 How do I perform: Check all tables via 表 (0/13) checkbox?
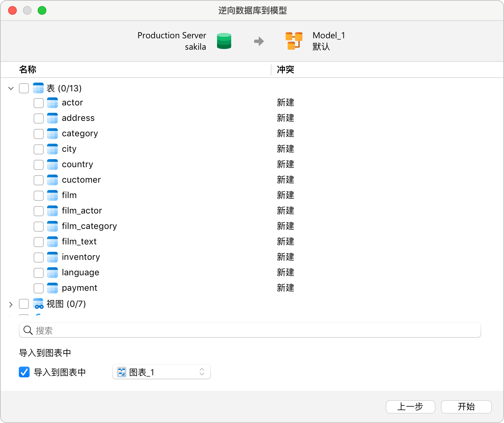point(24,88)
